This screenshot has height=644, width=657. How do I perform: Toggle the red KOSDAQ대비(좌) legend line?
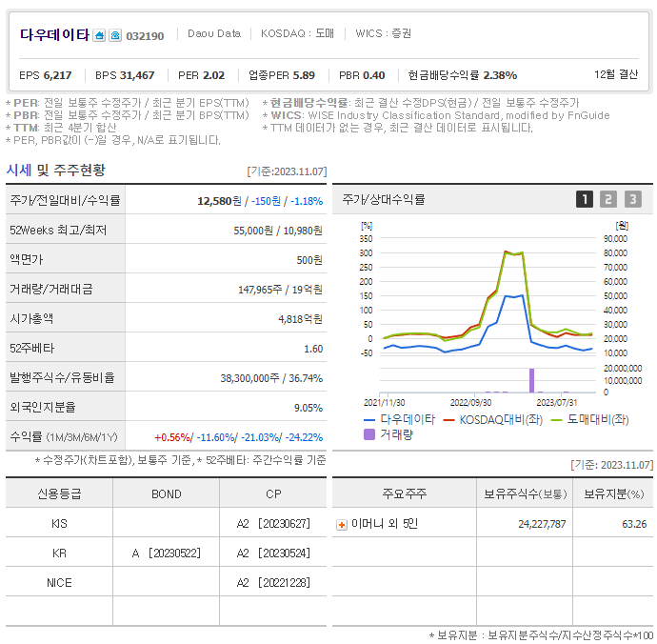coord(493,419)
